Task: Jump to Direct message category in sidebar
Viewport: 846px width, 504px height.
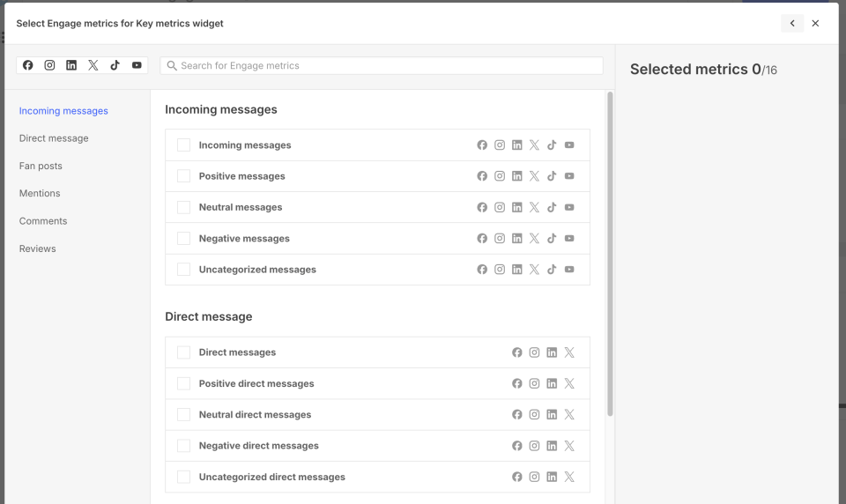Action: point(54,138)
